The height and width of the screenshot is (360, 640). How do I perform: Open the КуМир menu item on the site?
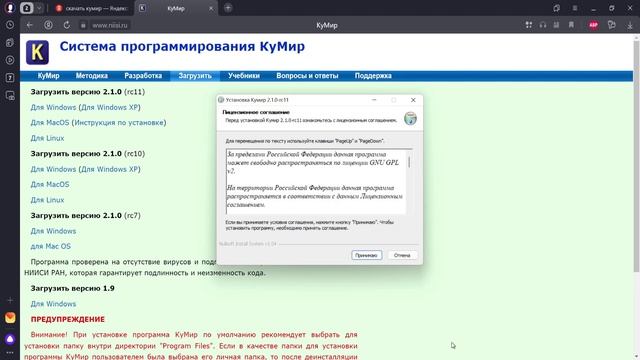[49, 76]
